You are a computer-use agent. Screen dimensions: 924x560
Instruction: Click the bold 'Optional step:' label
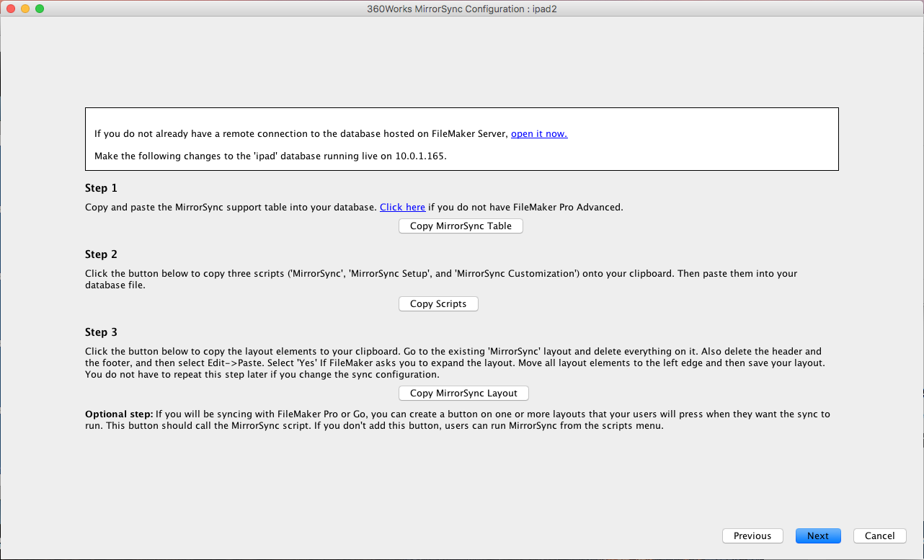point(119,414)
